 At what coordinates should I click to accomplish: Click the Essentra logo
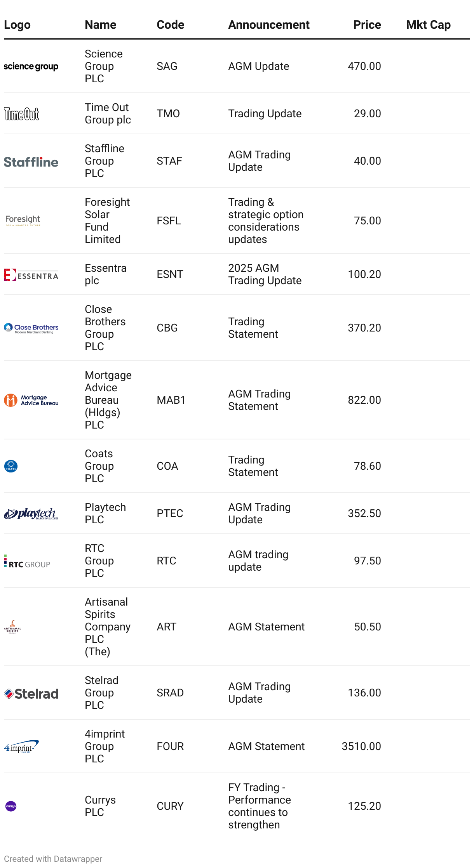tap(31, 275)
